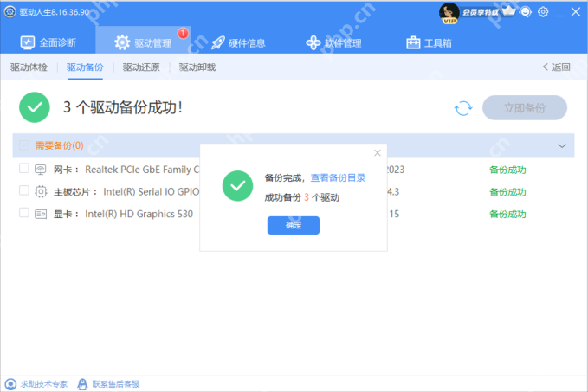Open the feedback smiley face icon
The height and width of the screenshot is (392, 588).
coord(526,12)
